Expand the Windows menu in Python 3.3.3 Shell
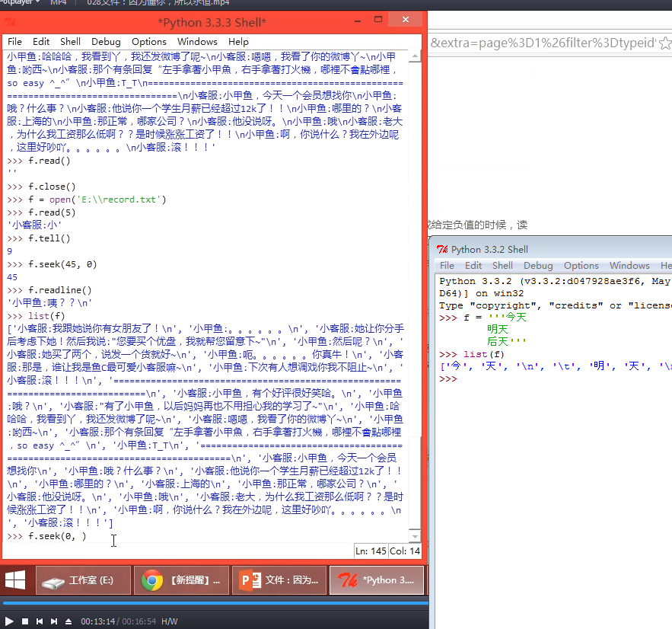 coord(197,41)
